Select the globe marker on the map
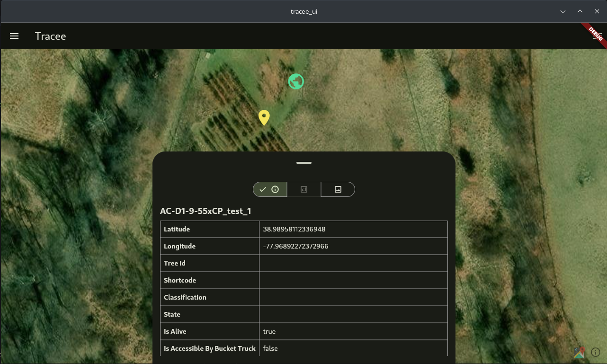607x364 pixels. (x=296, y=81)
